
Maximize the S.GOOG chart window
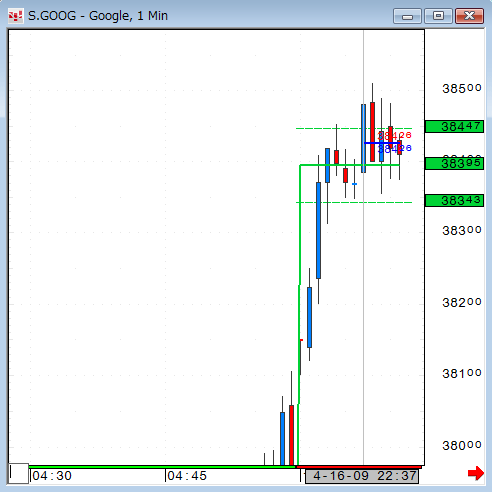tap(438, 16)
